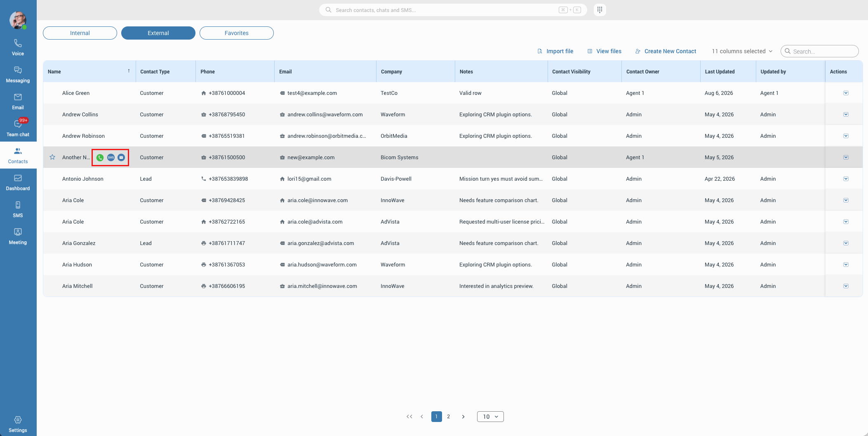Click email andrew.collins@waveform.com
This screenshot has width=868, height=436.
pos(325,115)
